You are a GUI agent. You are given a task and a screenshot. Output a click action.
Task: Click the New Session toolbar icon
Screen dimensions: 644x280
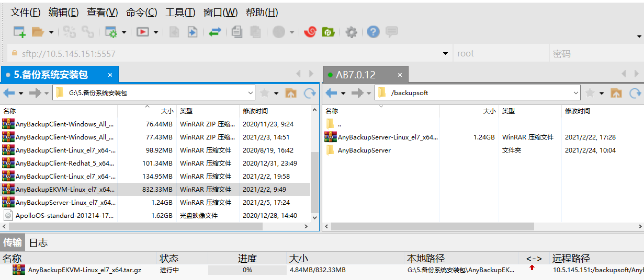click(x=19, y=32)
